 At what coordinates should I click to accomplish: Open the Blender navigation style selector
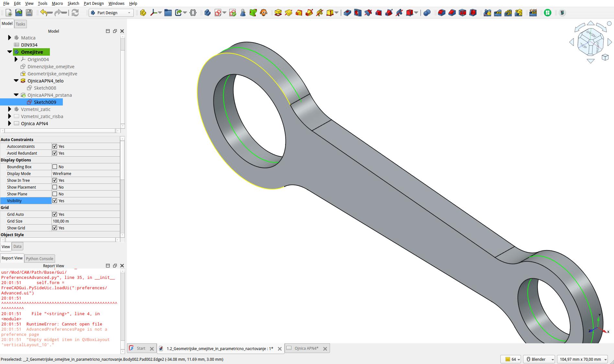pos(539,359)
